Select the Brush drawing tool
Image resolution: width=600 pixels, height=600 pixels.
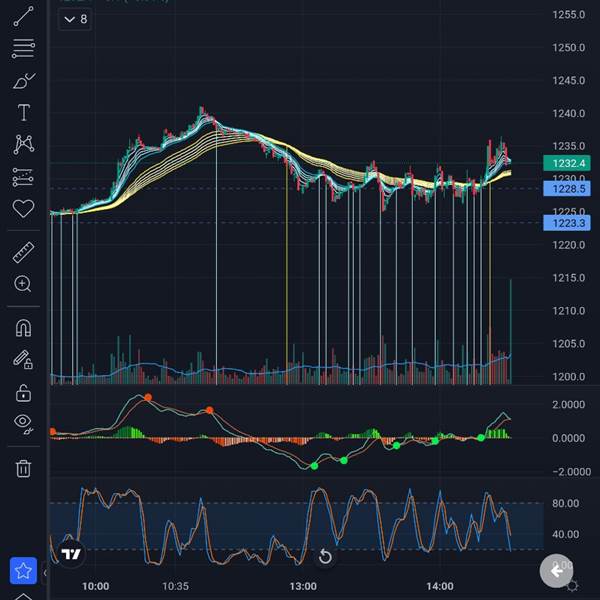[x=24, y=81]
